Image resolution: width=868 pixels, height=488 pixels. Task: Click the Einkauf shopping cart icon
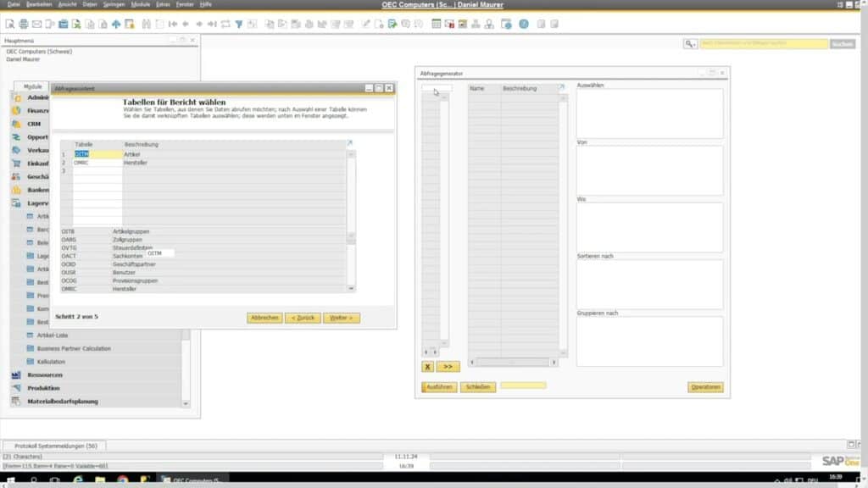point(16,164)
